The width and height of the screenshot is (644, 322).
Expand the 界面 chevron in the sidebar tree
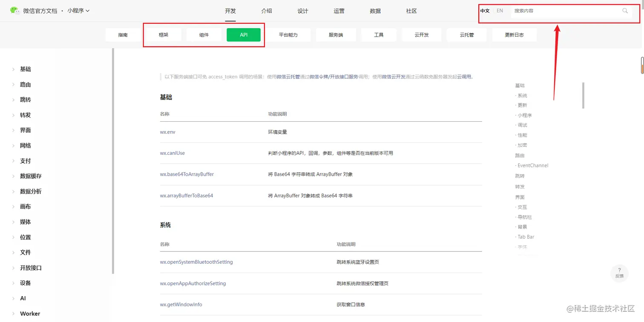point(13,131)
